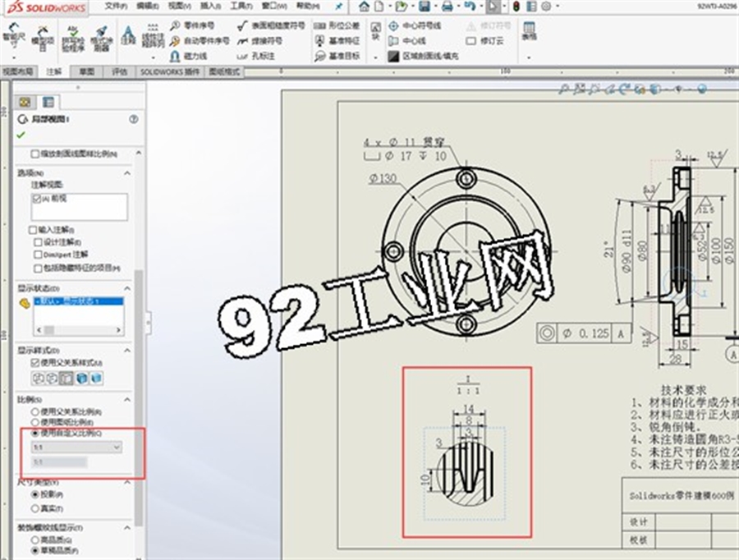Switch to Evaluate (评估) tab

coord(120,71)
